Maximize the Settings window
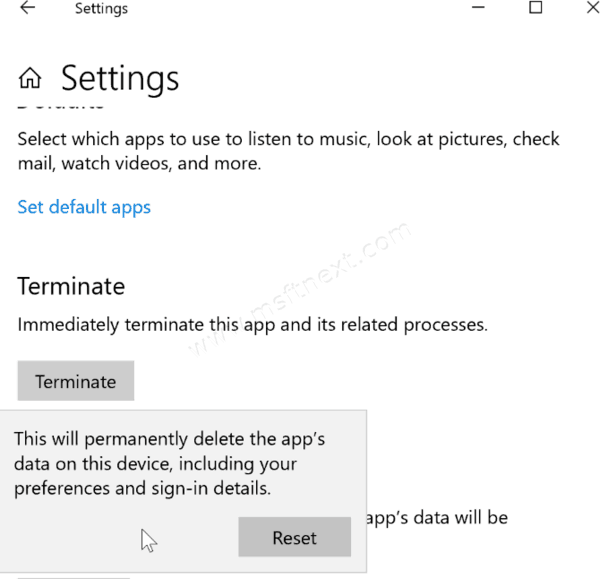The width and height of the screenshot is (600, 579). (x=535, y=9)
